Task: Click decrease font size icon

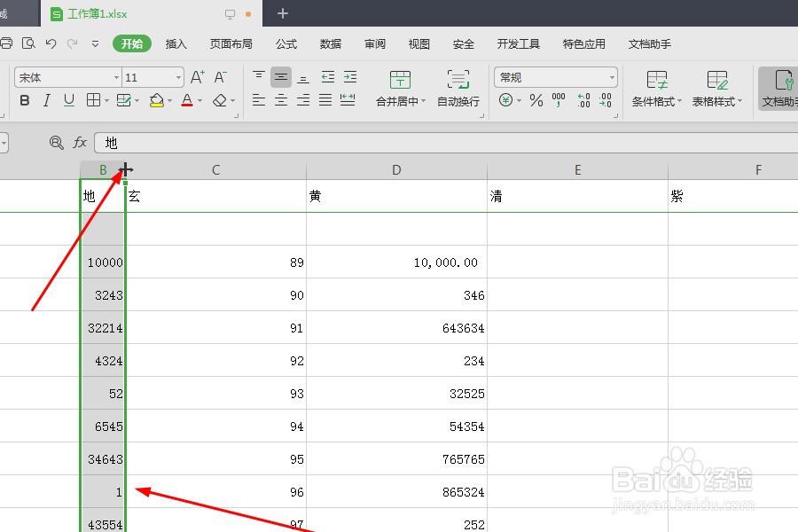Action: point(221,77)
